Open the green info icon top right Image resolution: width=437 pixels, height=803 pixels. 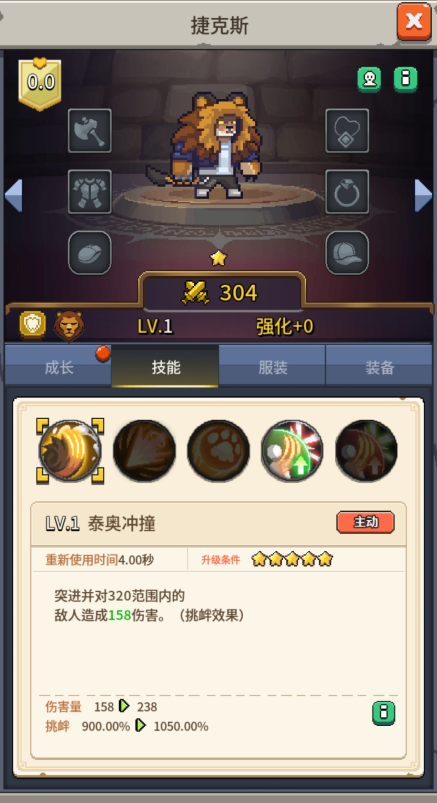click(406, 79)
